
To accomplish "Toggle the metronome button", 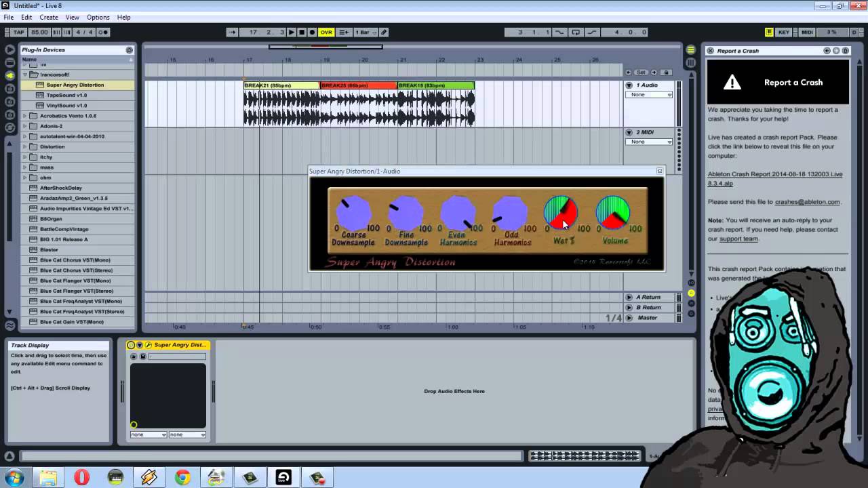I will [103, 32].
